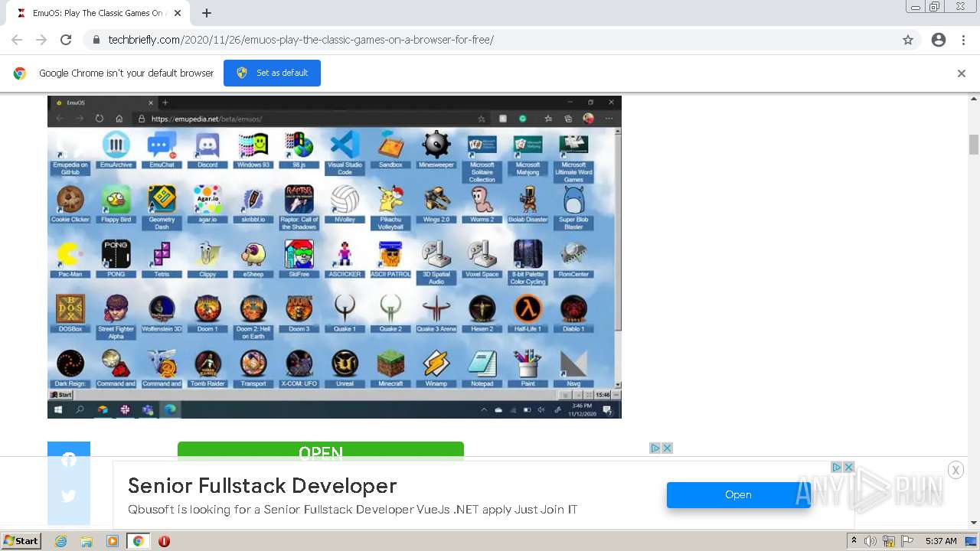The width and height of the screenshot is (980, 551).
Task: Click the AdChoices icon on upper ad
Action: (655, 448)
